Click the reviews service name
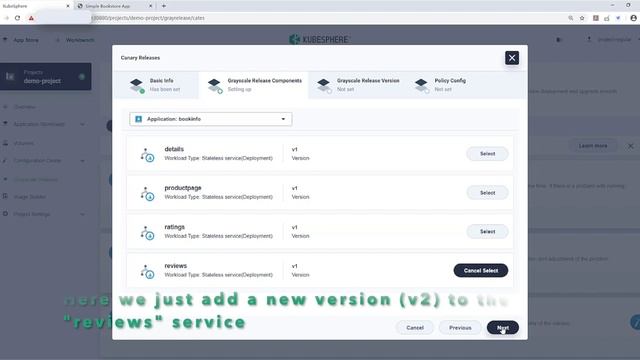The height and width of the screenshot is (360, 640). click(x=176, y=266)
